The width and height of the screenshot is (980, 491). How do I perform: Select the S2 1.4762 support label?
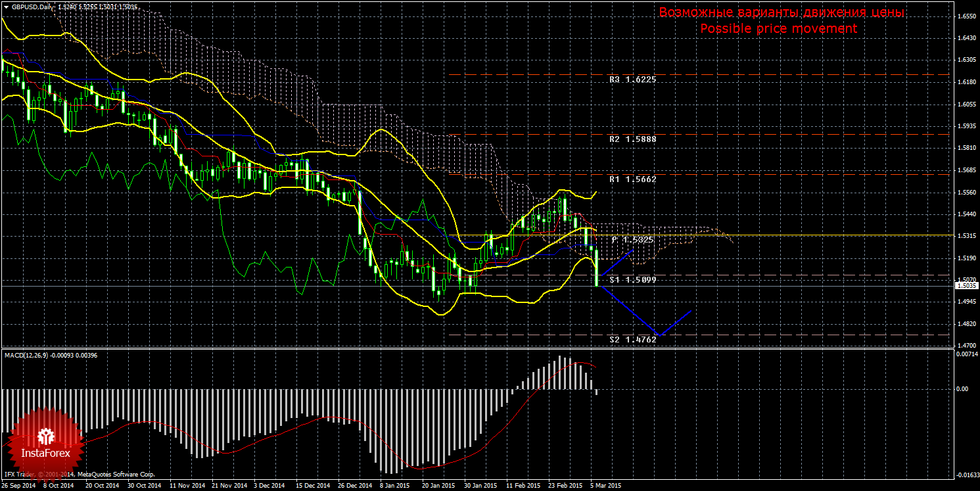[632, 340]
